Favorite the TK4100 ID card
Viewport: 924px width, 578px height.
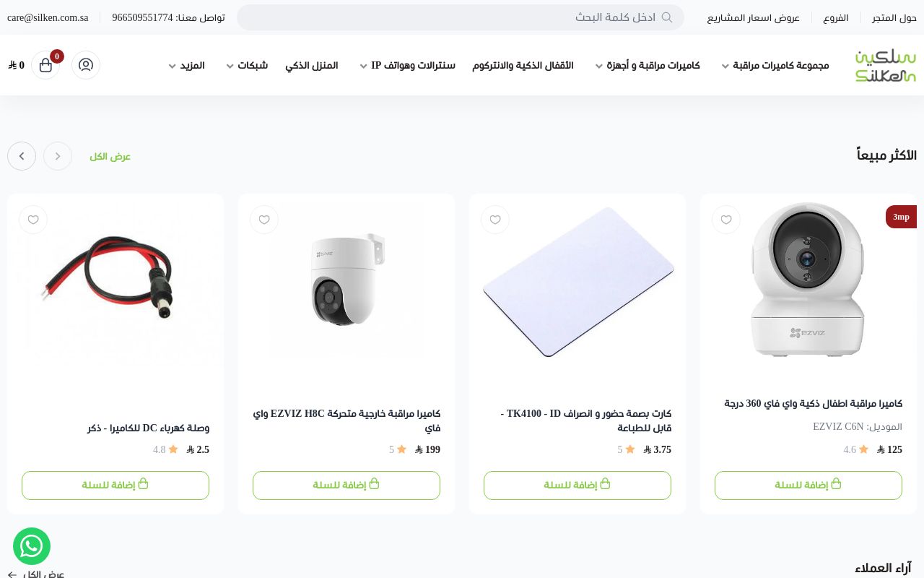[x=495, y=220]
